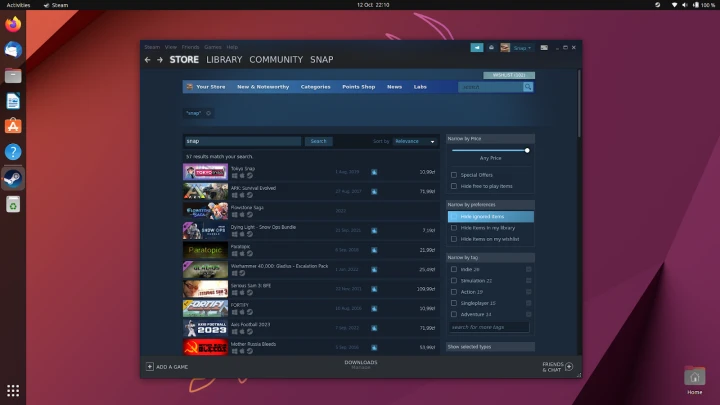Switch to the LIBRARY tab
This screenshot has height=405, width=720.
pos(224,60)
